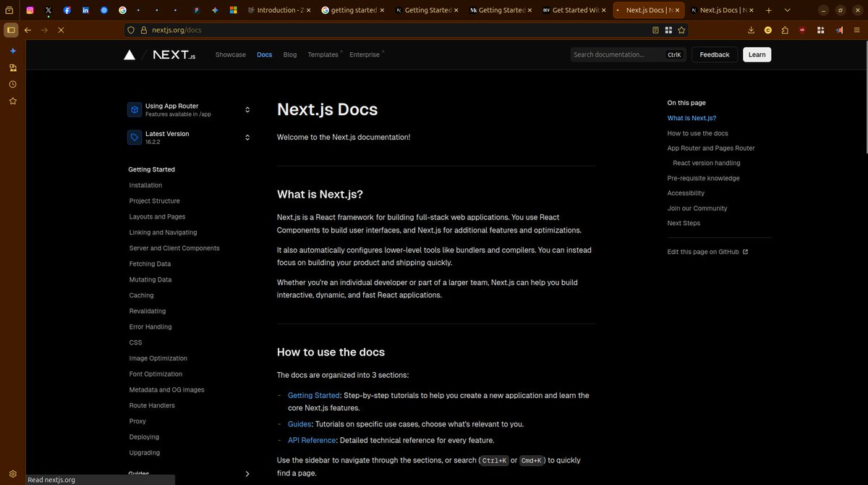Screen dimensions: 868x485
Task: Stop loading the page
Action: click(61, 30)
